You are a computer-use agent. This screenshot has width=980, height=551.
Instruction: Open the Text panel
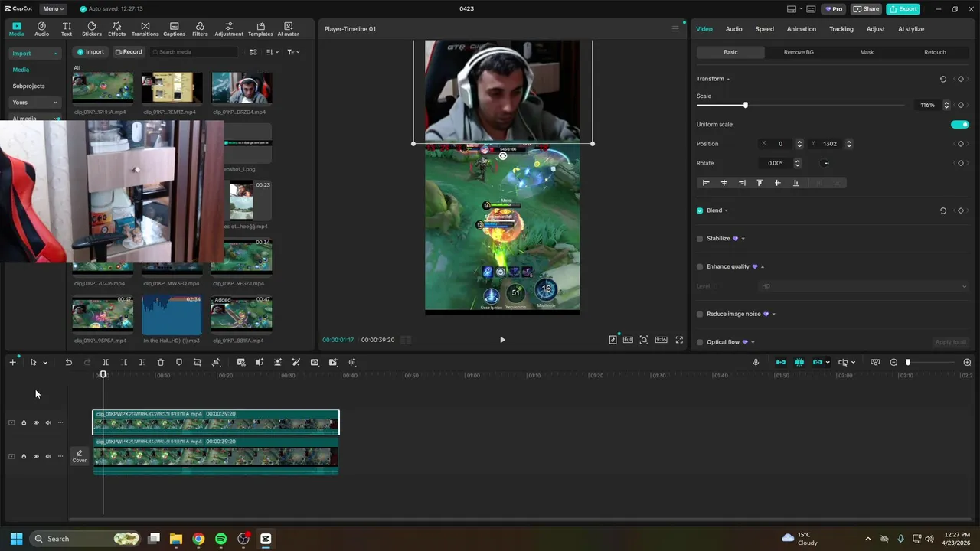click(x=67, y=29)
